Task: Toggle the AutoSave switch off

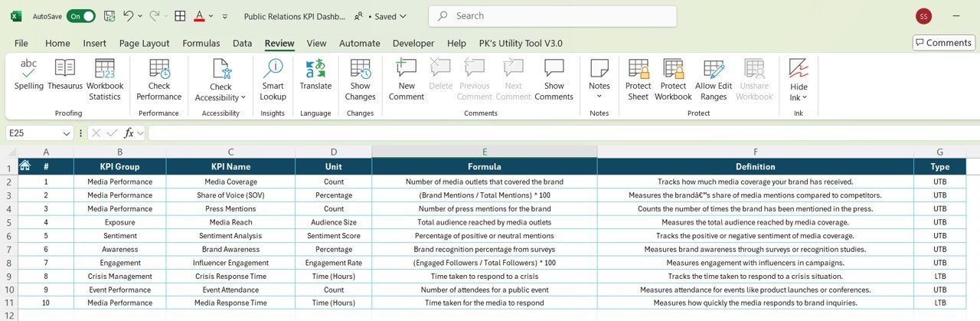Action: (x=81, y=16)
